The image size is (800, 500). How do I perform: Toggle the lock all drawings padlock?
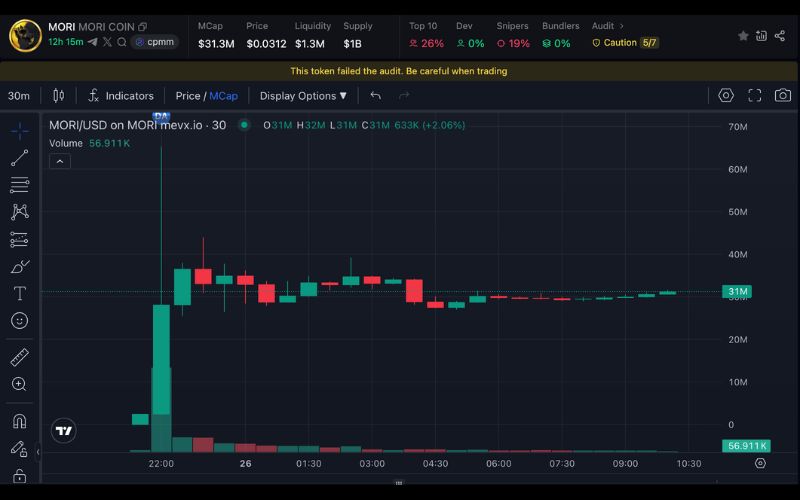(x=19, y=477)
